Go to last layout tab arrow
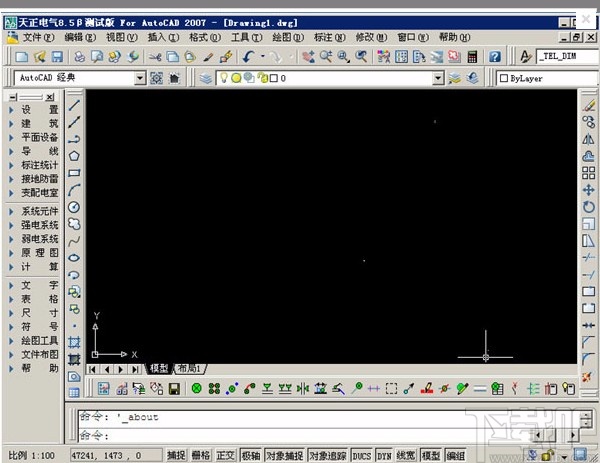 point(135,369)
